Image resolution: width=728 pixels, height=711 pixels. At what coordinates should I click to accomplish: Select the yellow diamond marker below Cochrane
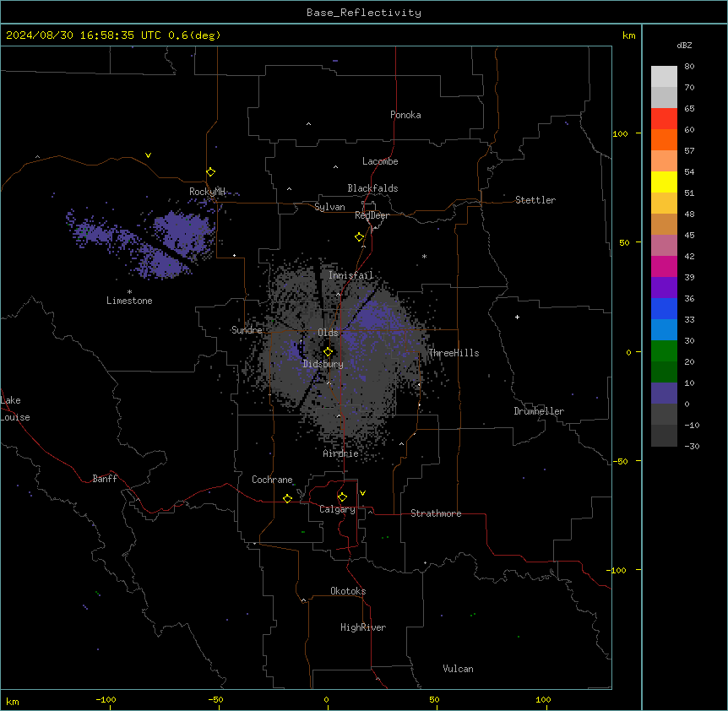coord(287,498)
